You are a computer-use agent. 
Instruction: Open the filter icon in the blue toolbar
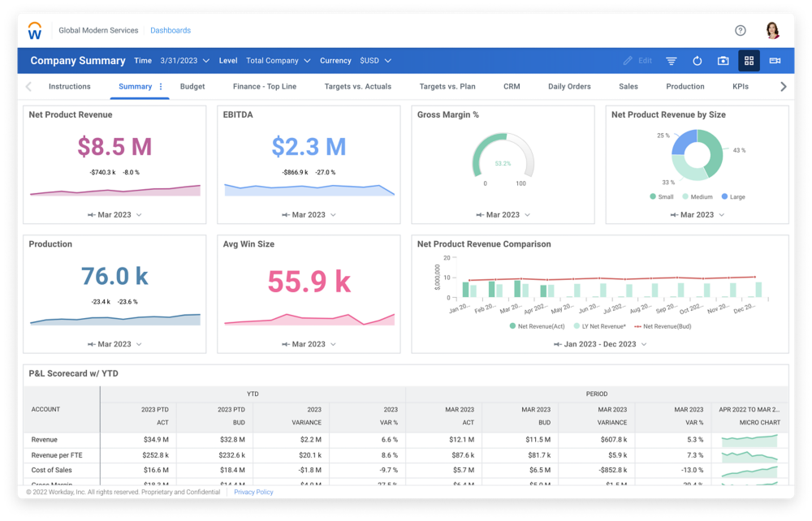tap(671, 60)
